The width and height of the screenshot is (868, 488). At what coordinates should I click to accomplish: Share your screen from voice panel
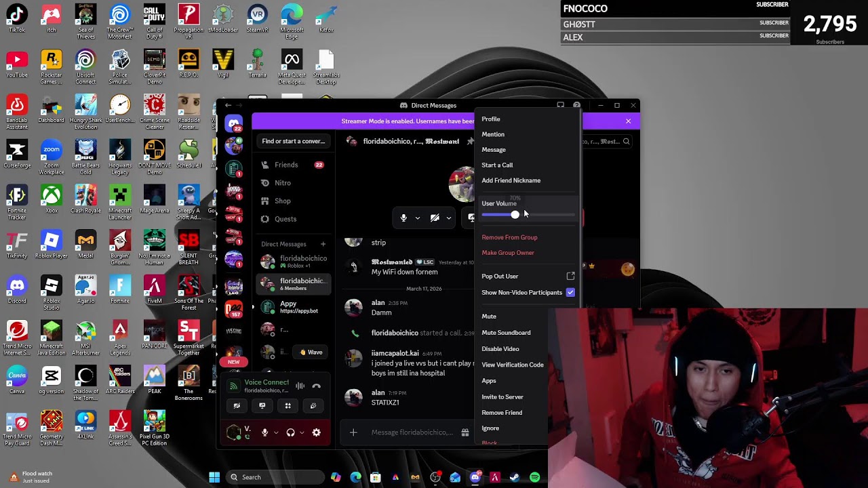point(262,406)
